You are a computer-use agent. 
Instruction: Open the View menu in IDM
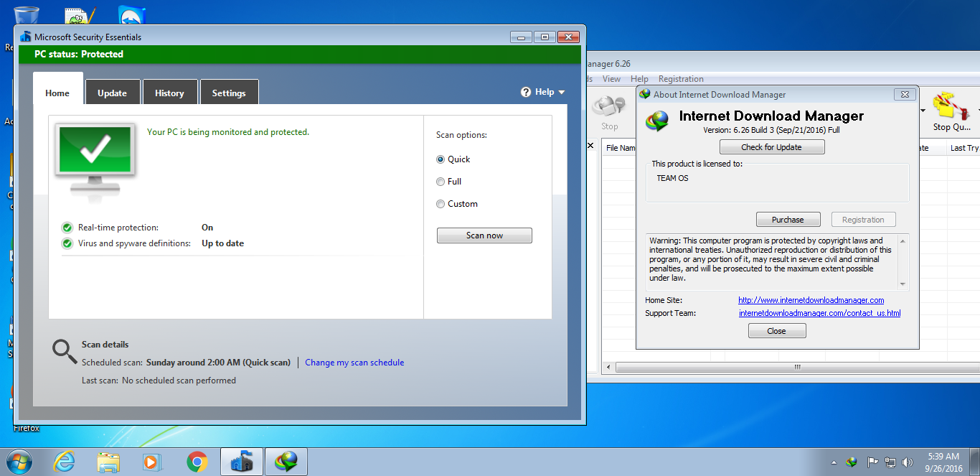(x=612, y=79)
